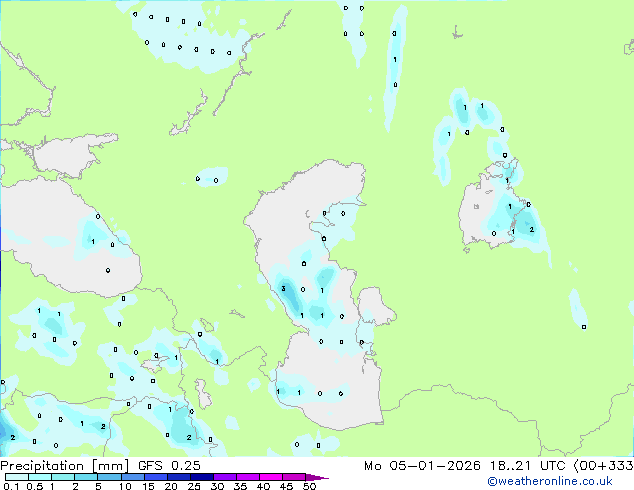Click the legend scale label '0.1'
This screenshot has width=634, height=490.
coord(11,486)
